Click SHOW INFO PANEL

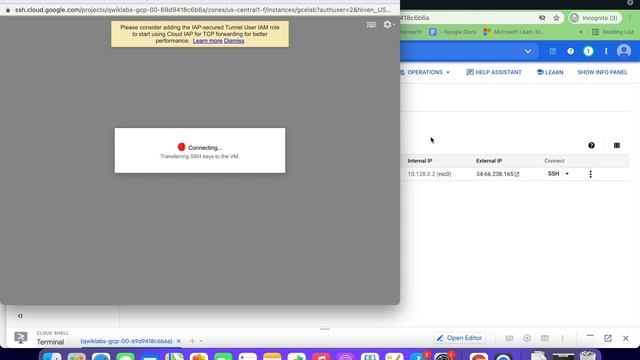[x=602, y=72]
